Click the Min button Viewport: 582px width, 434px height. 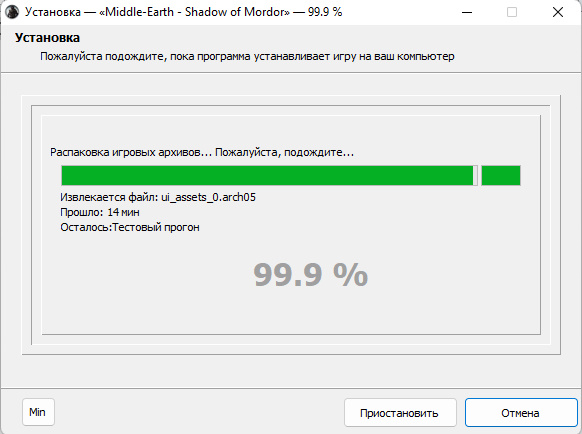pos(38,412)
